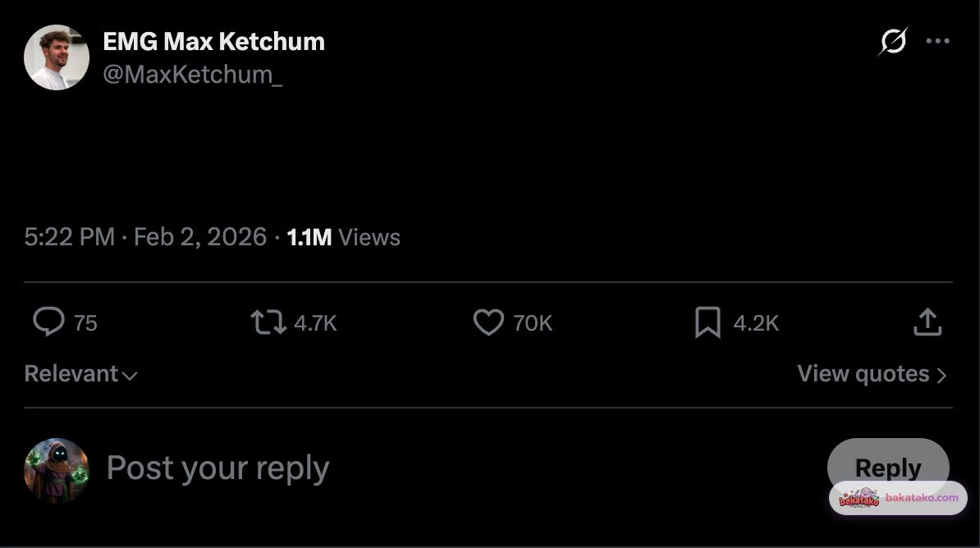Click your hooded-figure avatar beside the reply box

click(x=57, y=470)
